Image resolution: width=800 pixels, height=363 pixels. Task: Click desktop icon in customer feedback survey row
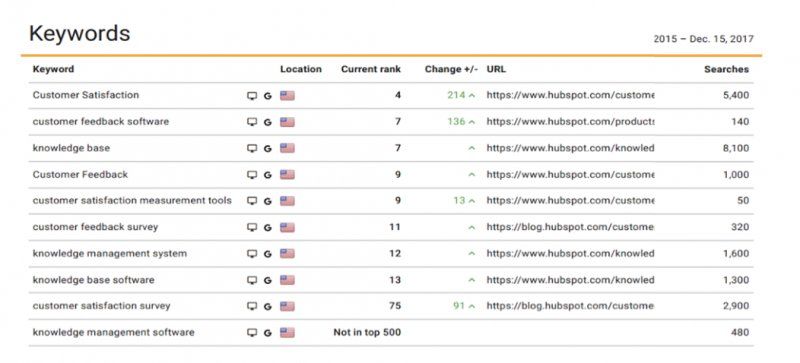[x=252, y=228]
